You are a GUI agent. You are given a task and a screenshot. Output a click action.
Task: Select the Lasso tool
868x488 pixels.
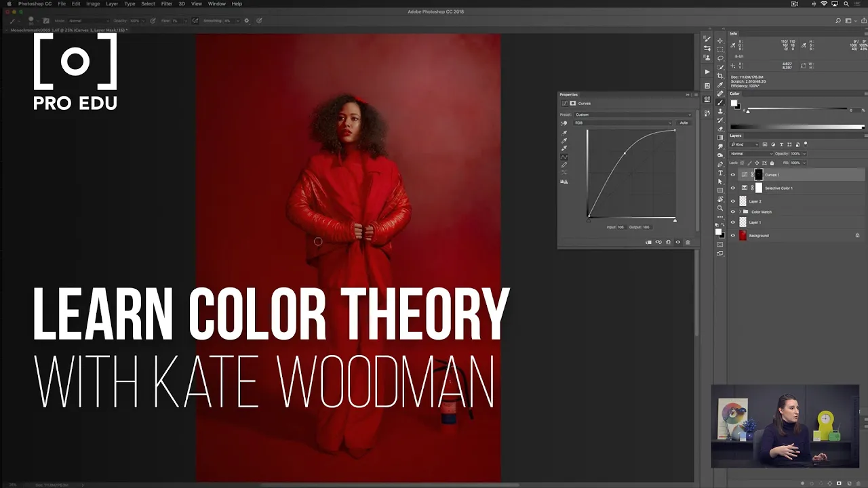720,58
